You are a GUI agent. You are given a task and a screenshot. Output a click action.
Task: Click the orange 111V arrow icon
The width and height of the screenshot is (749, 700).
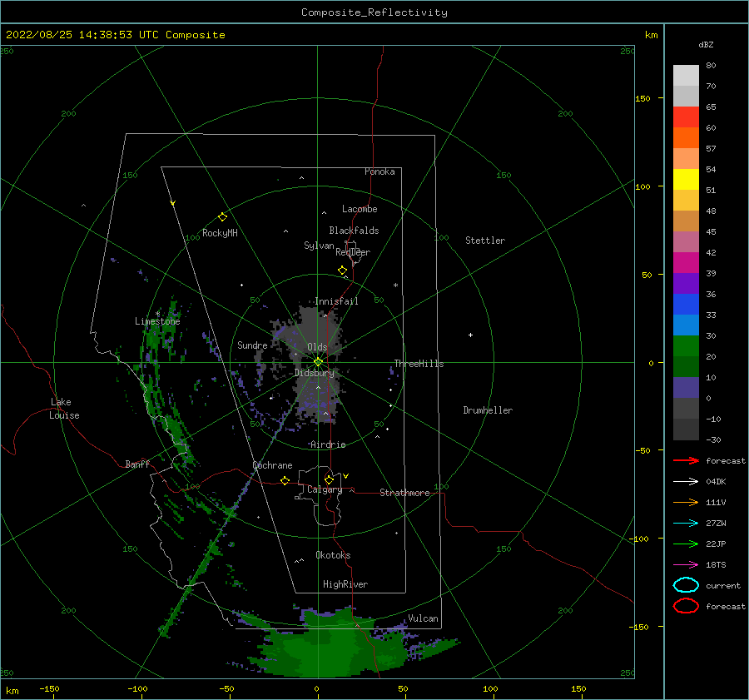pyautogui.click(x=686, y=502)
